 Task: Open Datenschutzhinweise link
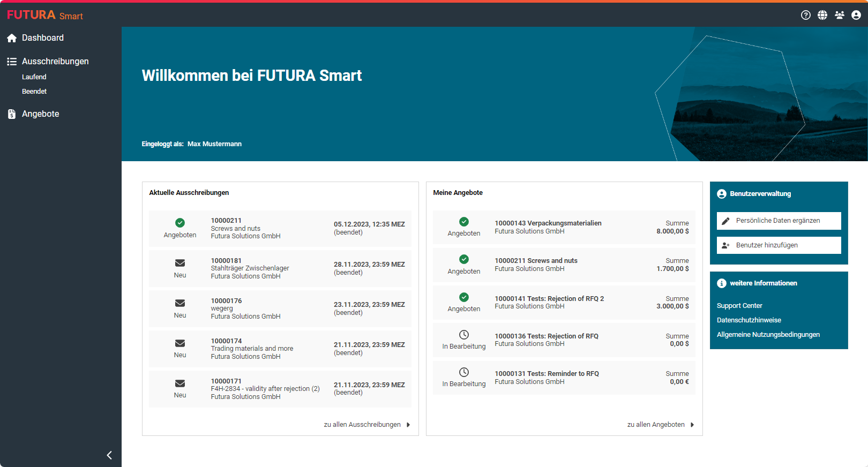click(x=749, y=320)
